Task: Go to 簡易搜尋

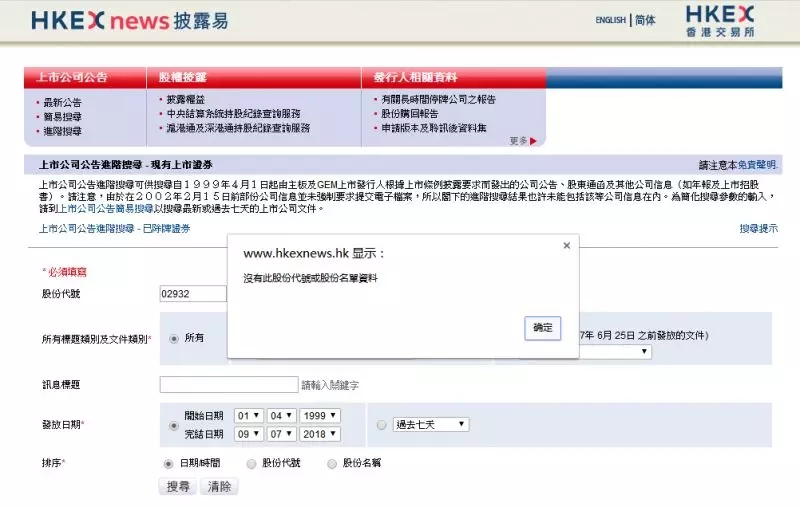Action: [x=62, y=117]
